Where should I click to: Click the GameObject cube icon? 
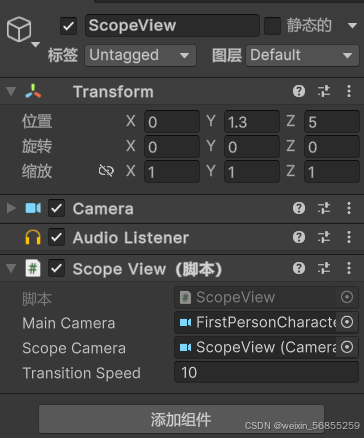click(x=19, y=29)
